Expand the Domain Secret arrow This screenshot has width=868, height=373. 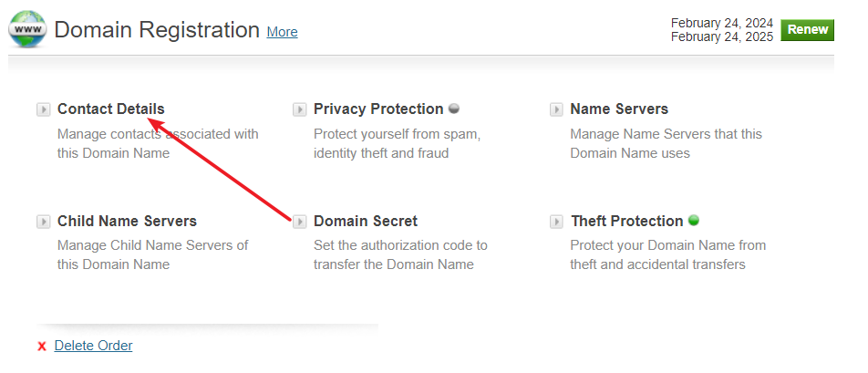(299, 222)
